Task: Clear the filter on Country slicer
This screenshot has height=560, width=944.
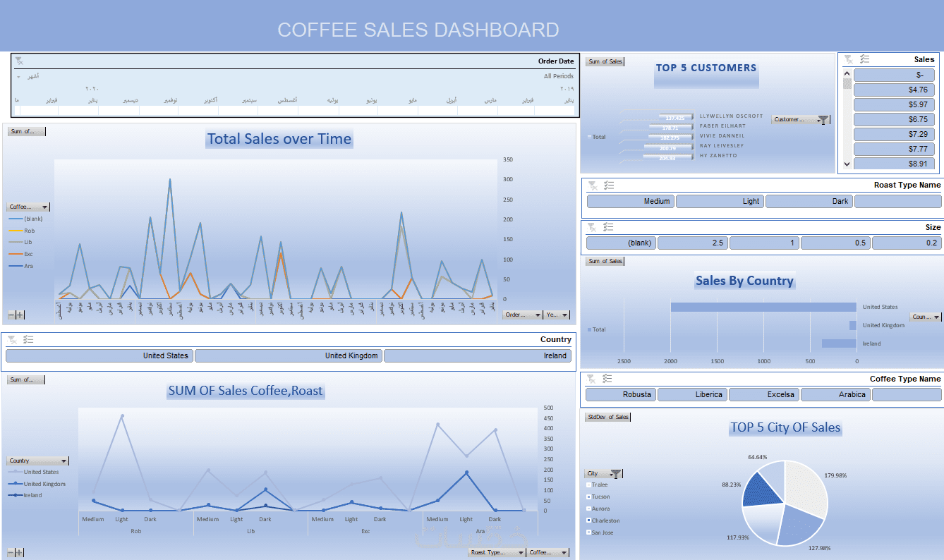Action: click(12, 339)
